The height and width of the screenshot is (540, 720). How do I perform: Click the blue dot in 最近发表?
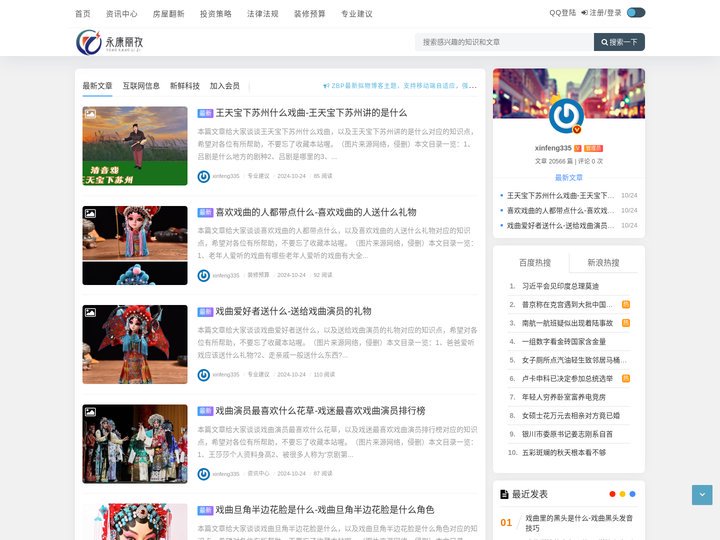pos(632,494)
